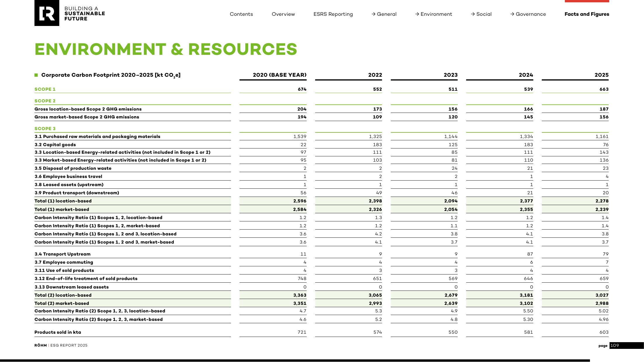Select Gross location-based Scope 2 GHG emissions row
The width and height of the screenshot is (644, 362).
point(322,109)
